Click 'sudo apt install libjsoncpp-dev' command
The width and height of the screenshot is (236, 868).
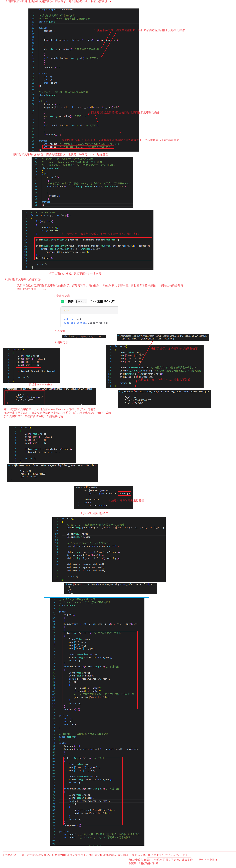click(86, 323)
